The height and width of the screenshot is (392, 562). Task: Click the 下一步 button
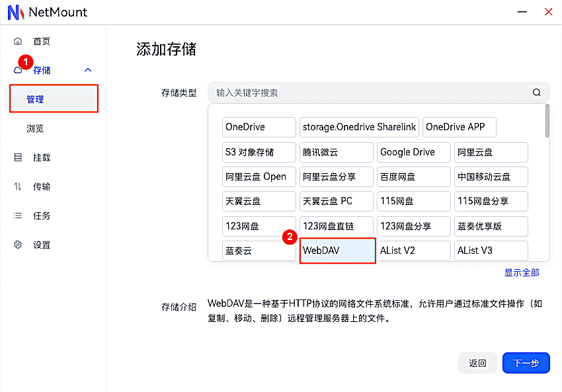[526, 363]
